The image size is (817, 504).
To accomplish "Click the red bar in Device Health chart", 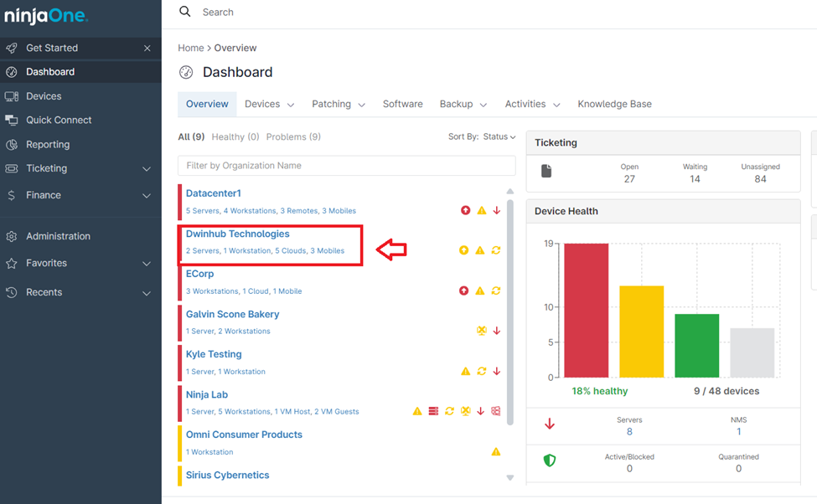I will click(586, 310).
